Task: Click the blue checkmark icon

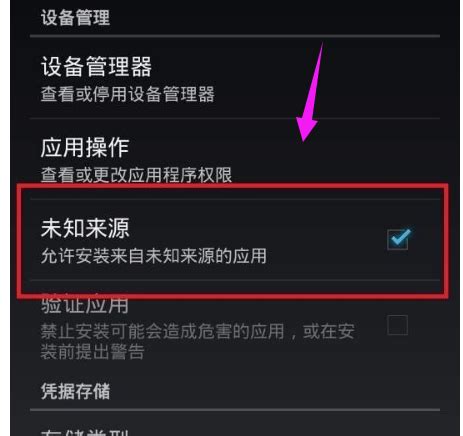Action: pyautogui.click(x=401, y=237)
